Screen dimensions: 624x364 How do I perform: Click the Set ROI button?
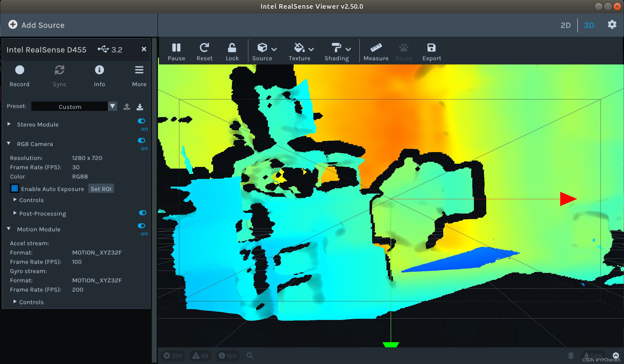(101, 189)
